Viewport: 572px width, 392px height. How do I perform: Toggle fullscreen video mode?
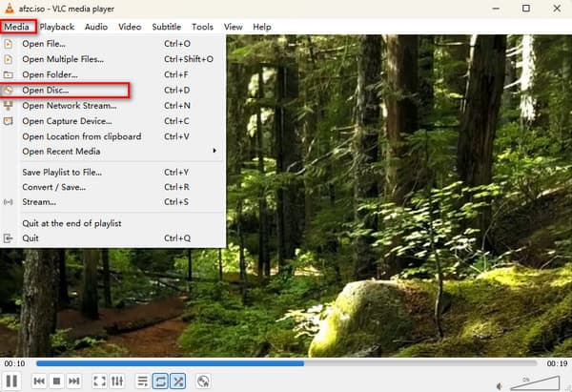99,382
